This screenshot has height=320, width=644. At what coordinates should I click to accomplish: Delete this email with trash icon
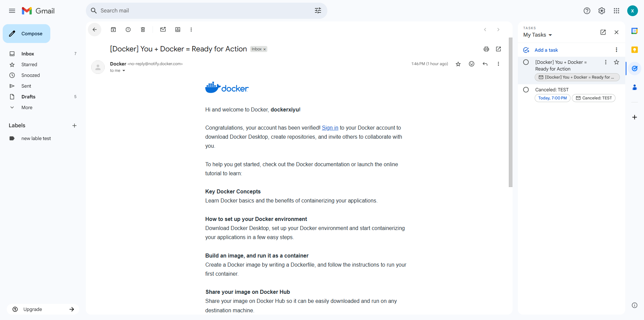(143, 30)
